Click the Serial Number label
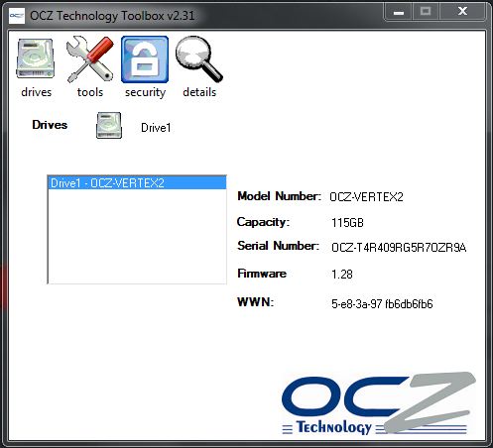Image resolution: width=493 pixels, height=448 pixels. click(x=278, y=246)
